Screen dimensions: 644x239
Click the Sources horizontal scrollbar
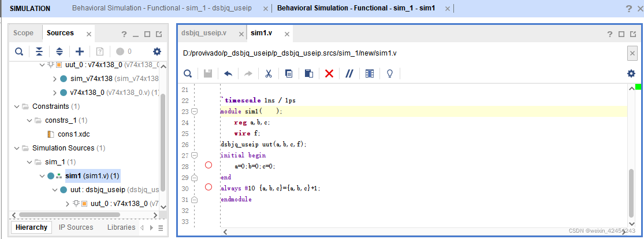pos(69,215)
